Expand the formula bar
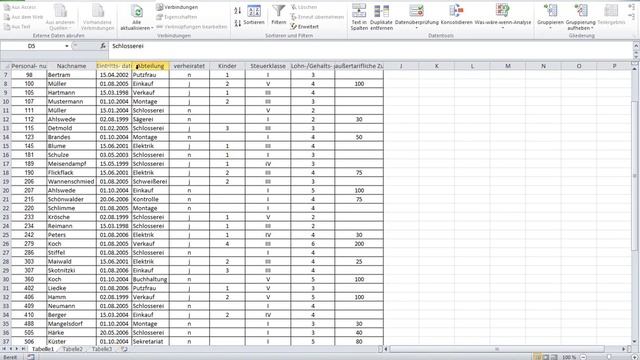640x360 pixels. pos(636,46)
